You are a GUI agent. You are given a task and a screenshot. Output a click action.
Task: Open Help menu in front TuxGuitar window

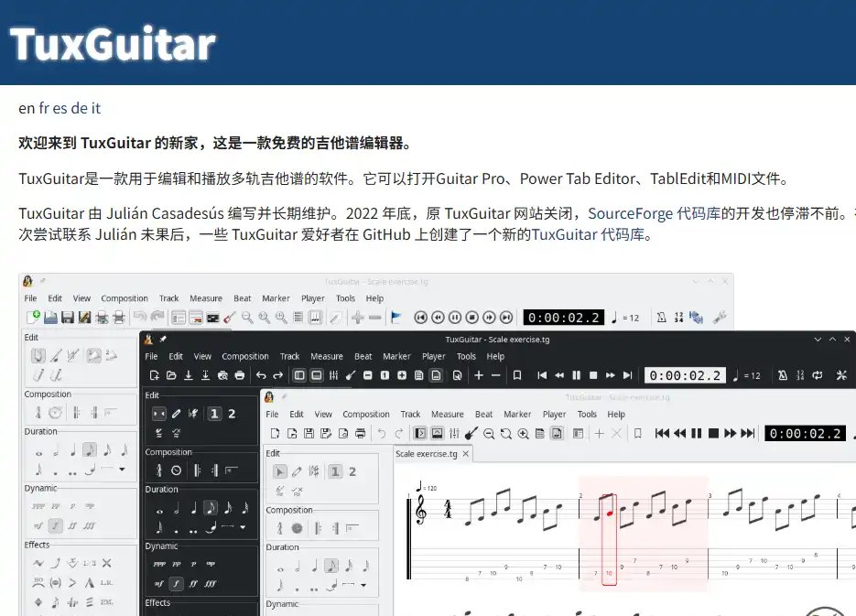tap(616, 414)
